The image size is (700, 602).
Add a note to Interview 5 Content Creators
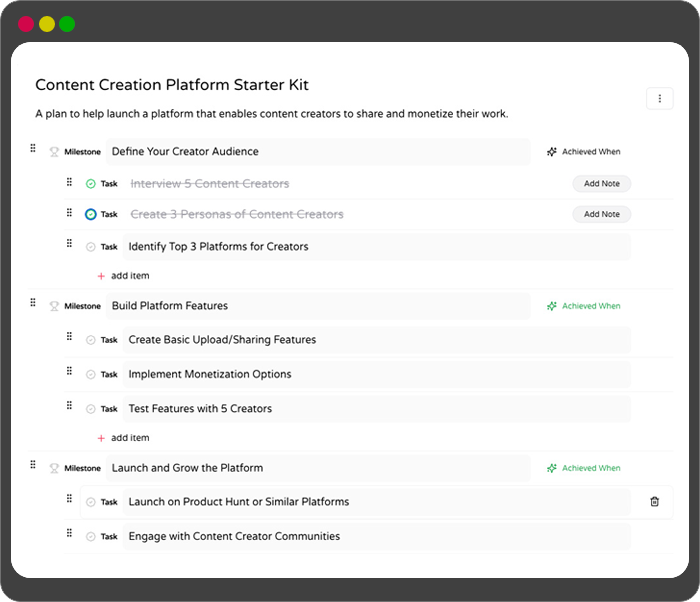(x=601, y=184)
